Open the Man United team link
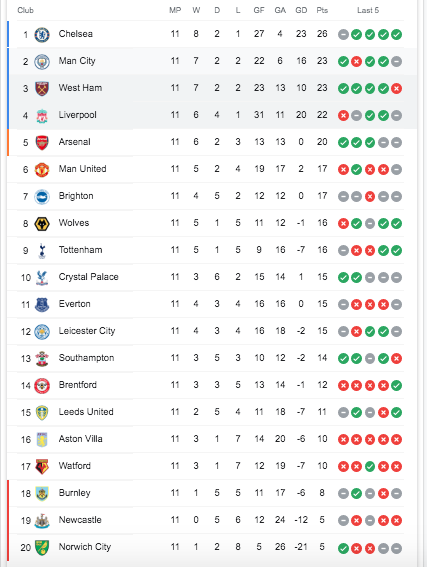The image size is (427, 567). [x=82, y=169]
